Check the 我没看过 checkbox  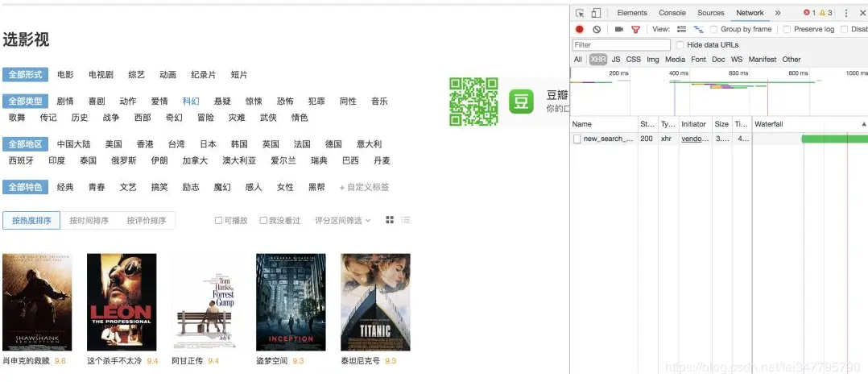coord(263,221)
